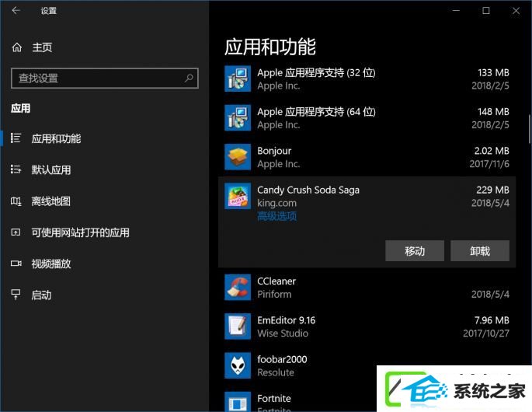532x412 pixels.
Task: Minimize the Settings window
Action: pyautogui.click(x=456, y=11)
